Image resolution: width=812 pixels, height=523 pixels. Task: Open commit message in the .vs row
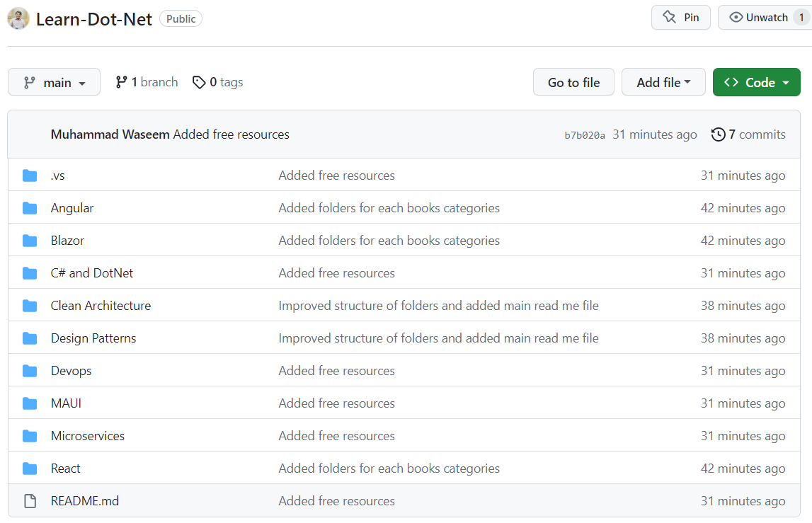click(336, 176)
